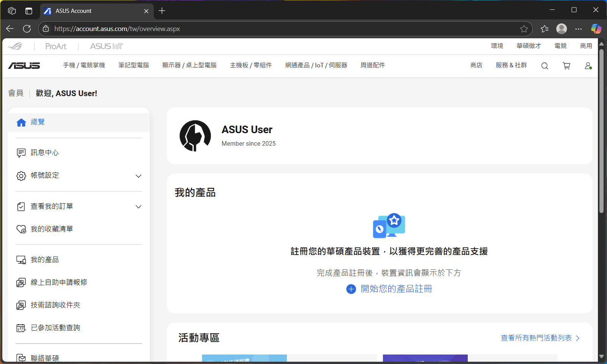Open 商店 in the header
The width and height of the screenshot is (607, 364).
pyautogui.click(x=476, y=65)
